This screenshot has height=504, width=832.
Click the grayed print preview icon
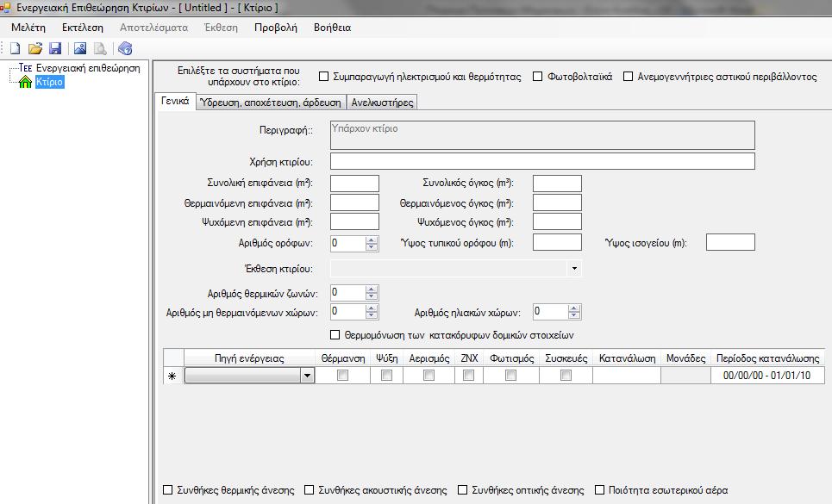click(100, 49)
